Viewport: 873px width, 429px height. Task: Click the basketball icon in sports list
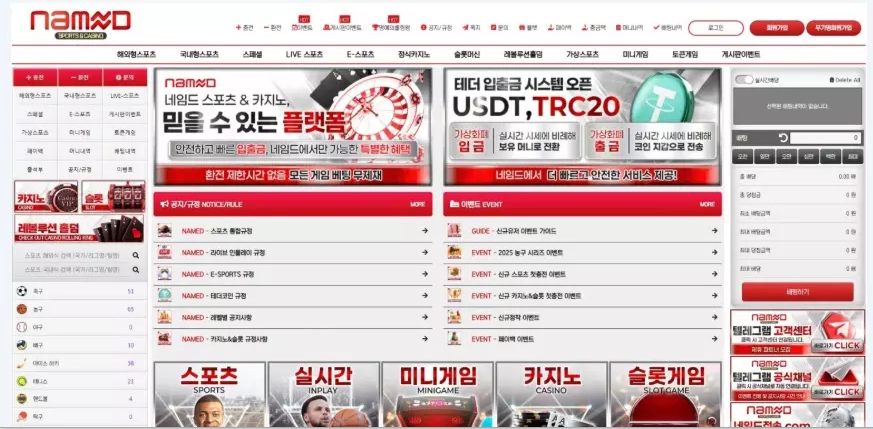point(21,309)
